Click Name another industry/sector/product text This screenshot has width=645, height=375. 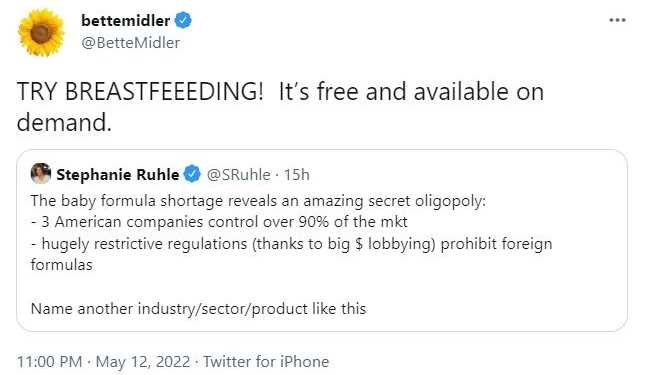point(198,308)
